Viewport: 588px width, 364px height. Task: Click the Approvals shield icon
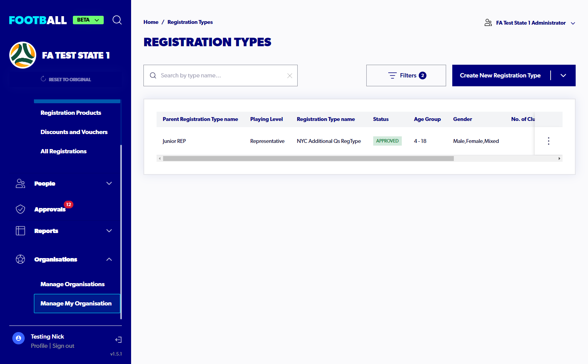[20, 209]
